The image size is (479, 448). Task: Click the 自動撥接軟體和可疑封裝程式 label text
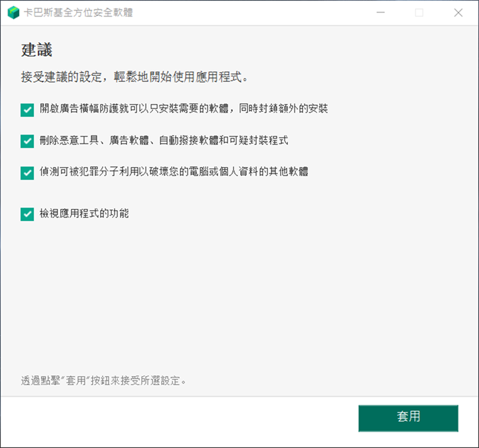point(163,141)
